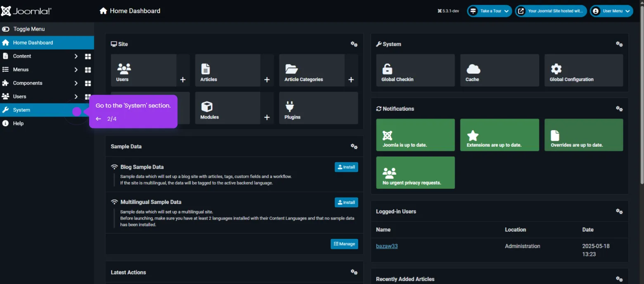Click 'No urgent privacy requests' tile
644x284 pixels.
point(415,172)
